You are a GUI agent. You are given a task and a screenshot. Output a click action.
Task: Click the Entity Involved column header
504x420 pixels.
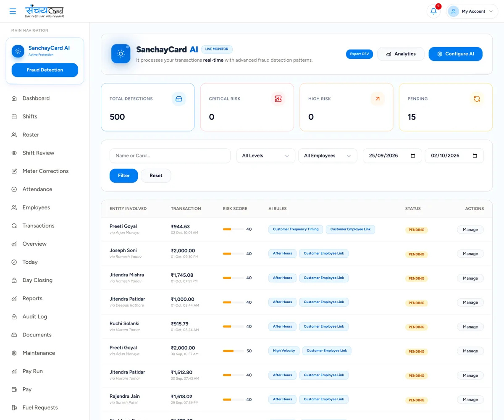click(x=128, y=209)
